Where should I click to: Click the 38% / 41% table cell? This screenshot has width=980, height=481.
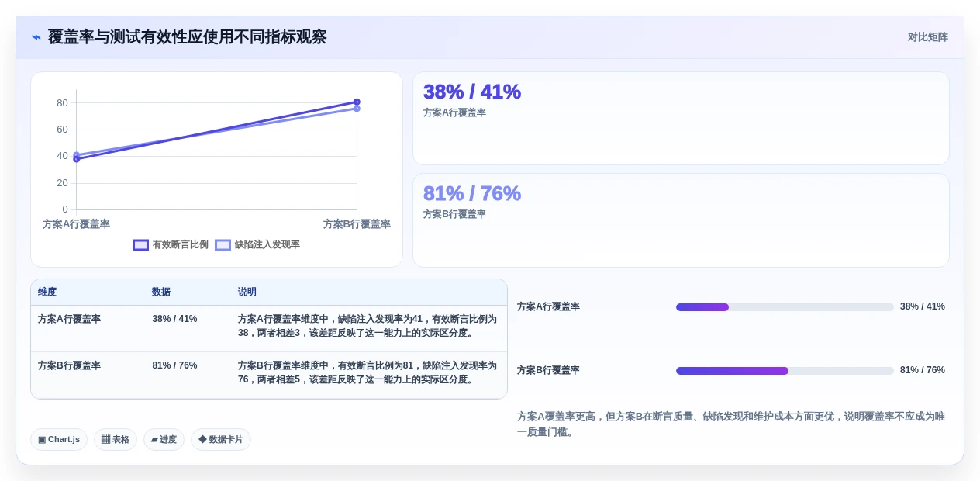point(174,319)
